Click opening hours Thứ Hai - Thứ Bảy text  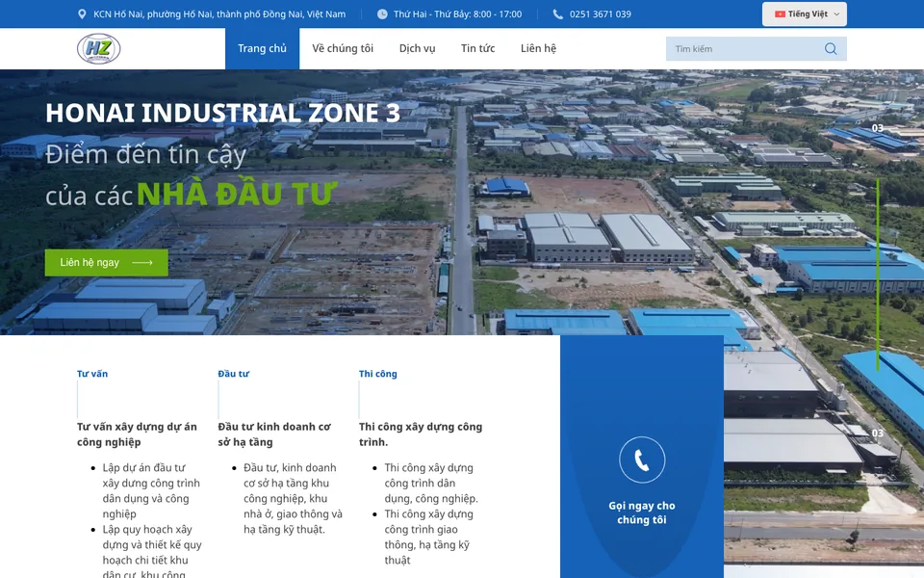457,14
